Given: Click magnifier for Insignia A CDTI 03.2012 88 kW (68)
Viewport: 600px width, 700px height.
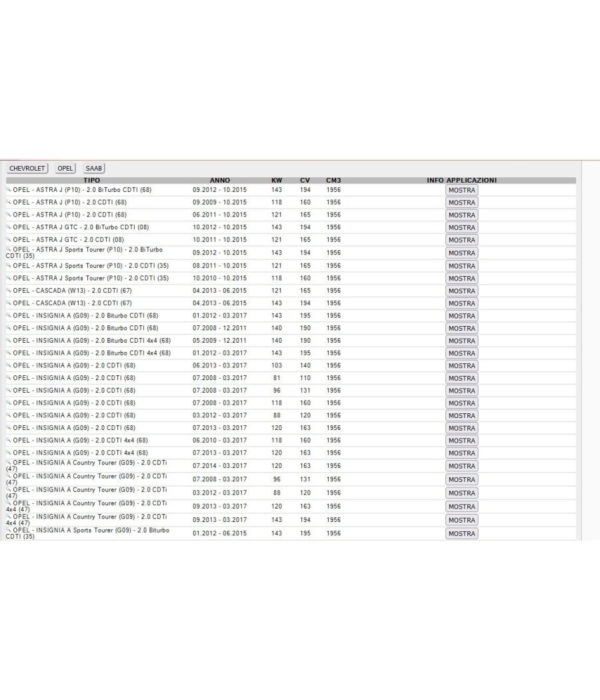Looking at the screenshot, I should tap(9, 415).
